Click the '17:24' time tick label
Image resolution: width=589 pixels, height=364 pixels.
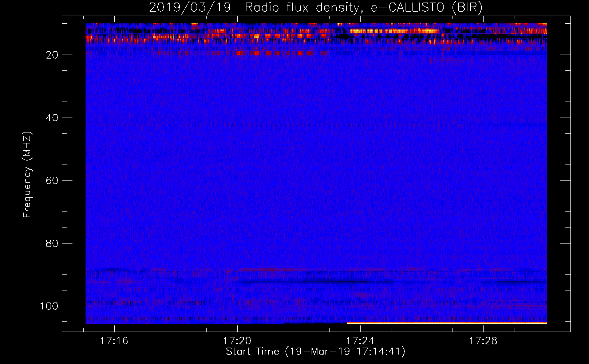point(360,341)
